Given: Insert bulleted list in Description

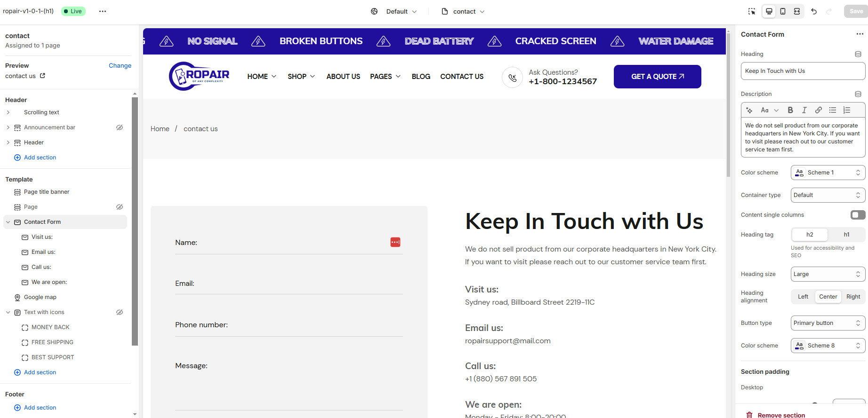Looking at the screenshot, I should point(833,110).
